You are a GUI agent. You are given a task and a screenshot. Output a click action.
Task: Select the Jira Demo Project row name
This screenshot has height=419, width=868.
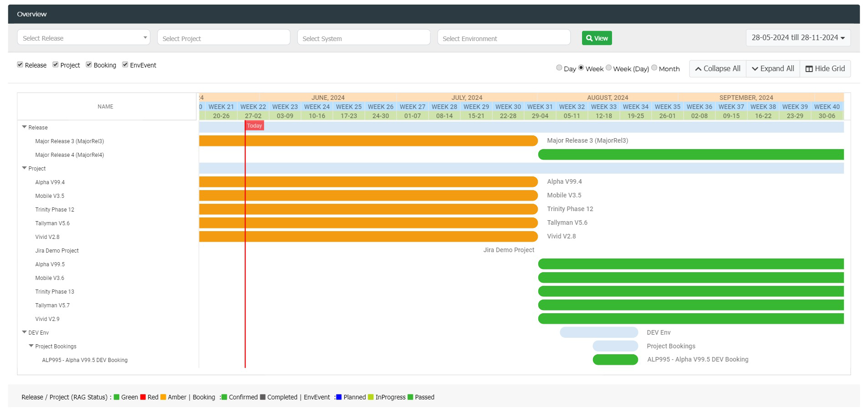click(57, 251)
